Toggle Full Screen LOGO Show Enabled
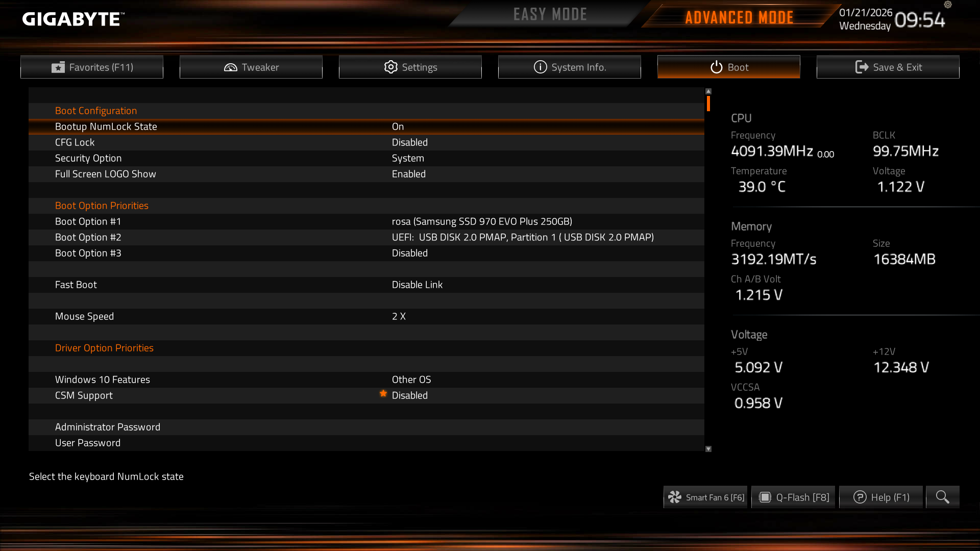 [408, 174]
